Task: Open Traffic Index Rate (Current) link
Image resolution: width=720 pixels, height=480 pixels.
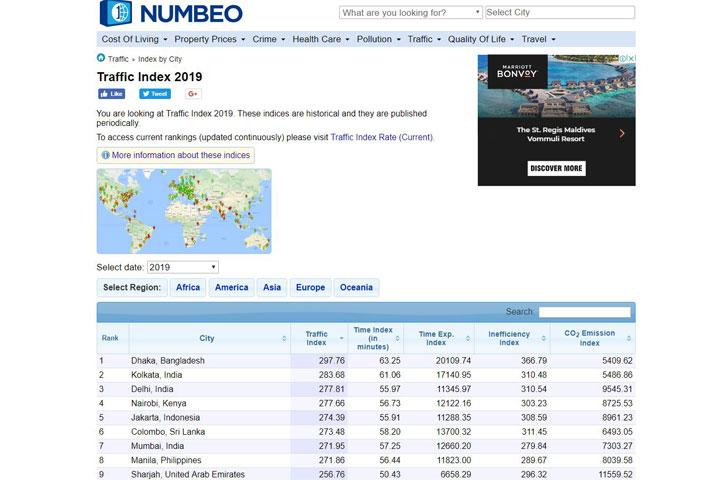Action: [382, 137]
